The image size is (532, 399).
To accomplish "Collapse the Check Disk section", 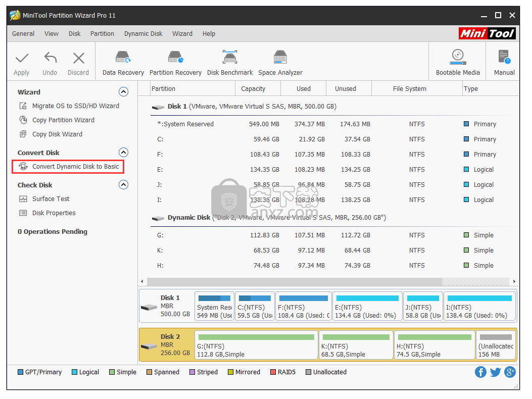I will 123,184.
